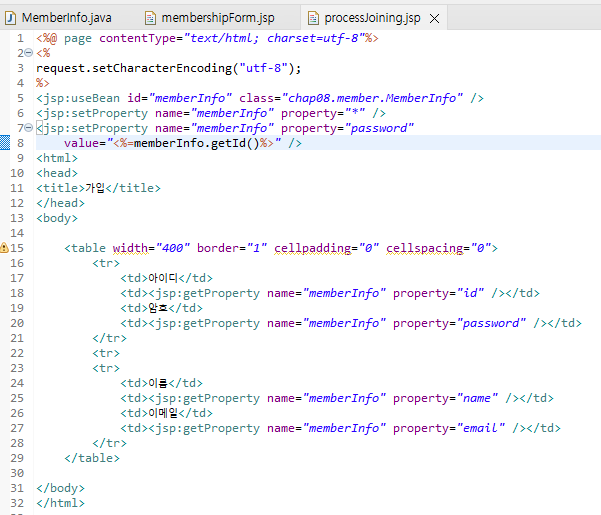601x515 pixels.
Task: Click the Java file icon on MemberInfo.java tab
Action: click(10, 18)
